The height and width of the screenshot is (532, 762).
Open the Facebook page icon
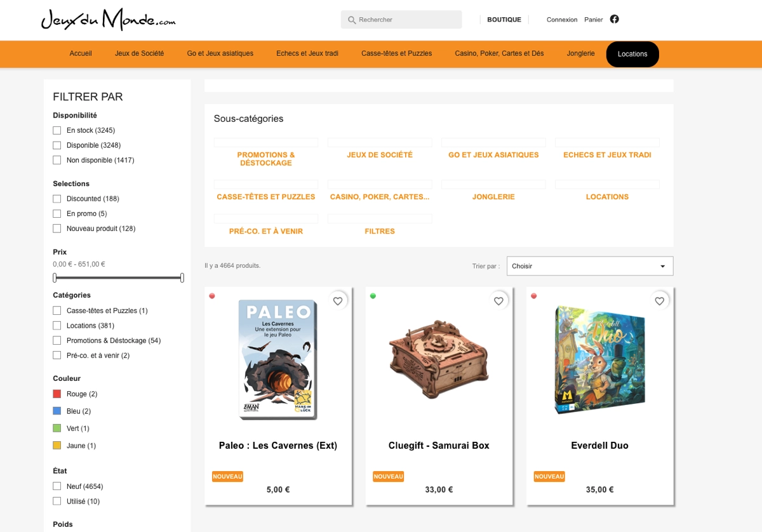(614, 19)
